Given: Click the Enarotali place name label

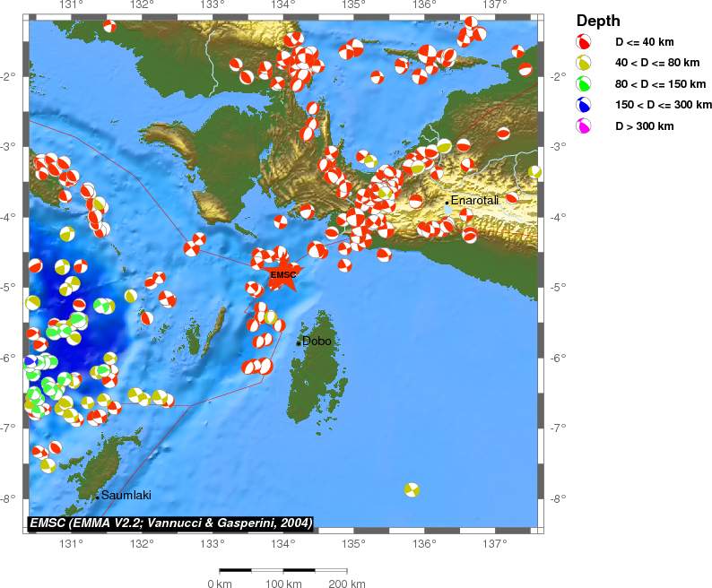Looking at the screenshot, I should click(474, 199).
